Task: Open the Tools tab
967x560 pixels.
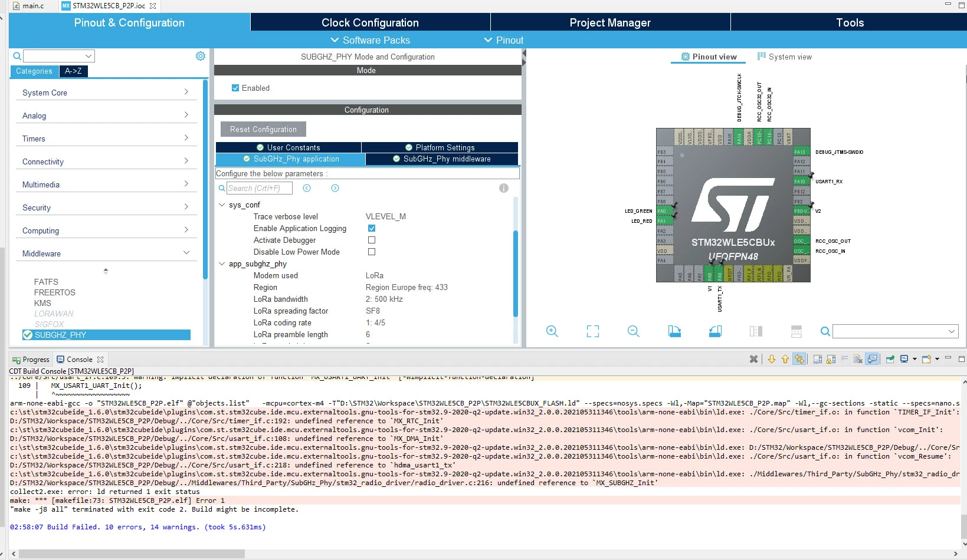Action: click(x=850, y=22)
